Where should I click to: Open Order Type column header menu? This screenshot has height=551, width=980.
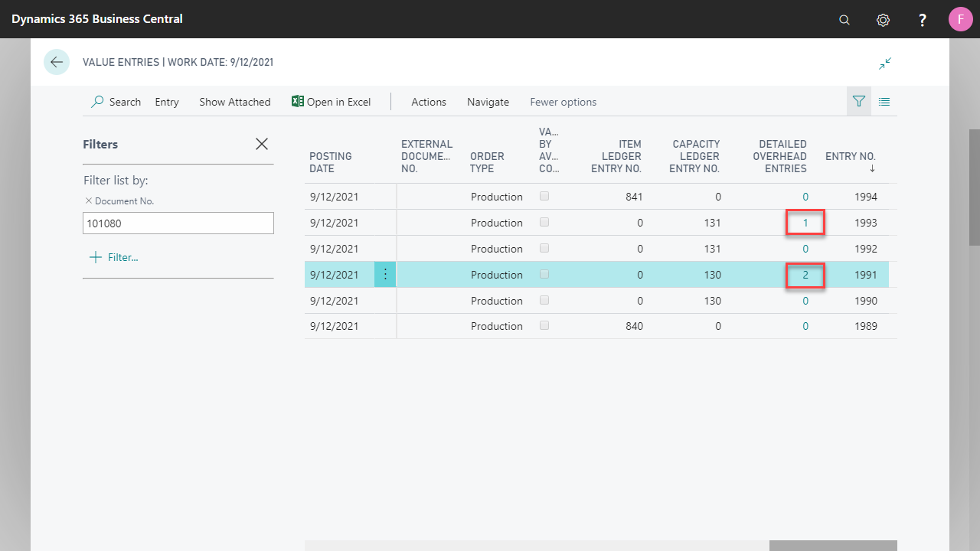487,162
